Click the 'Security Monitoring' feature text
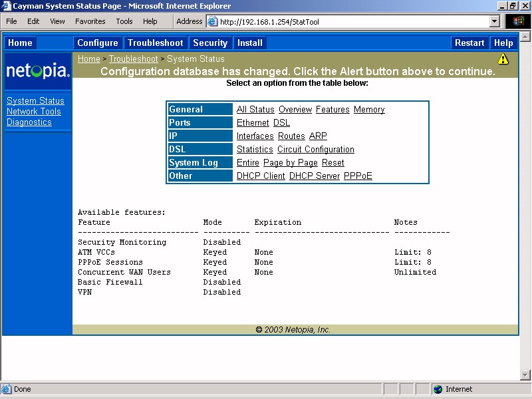This screenshot has width=532, height=399. tap(122, 242)
